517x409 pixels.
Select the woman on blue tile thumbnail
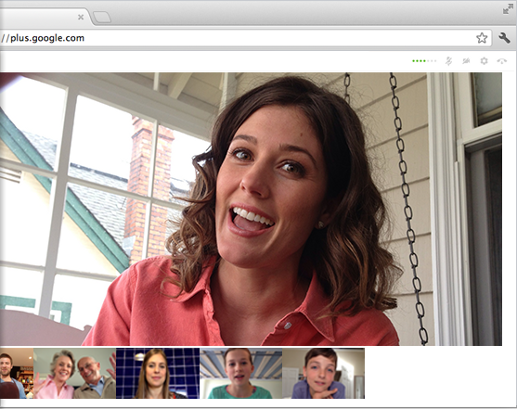tap(158, 373)
